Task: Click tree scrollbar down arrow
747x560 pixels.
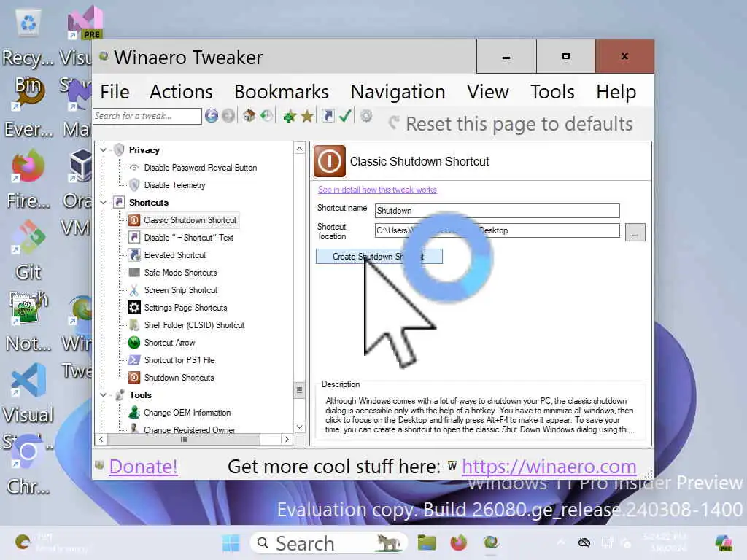Action: [299, 427]
